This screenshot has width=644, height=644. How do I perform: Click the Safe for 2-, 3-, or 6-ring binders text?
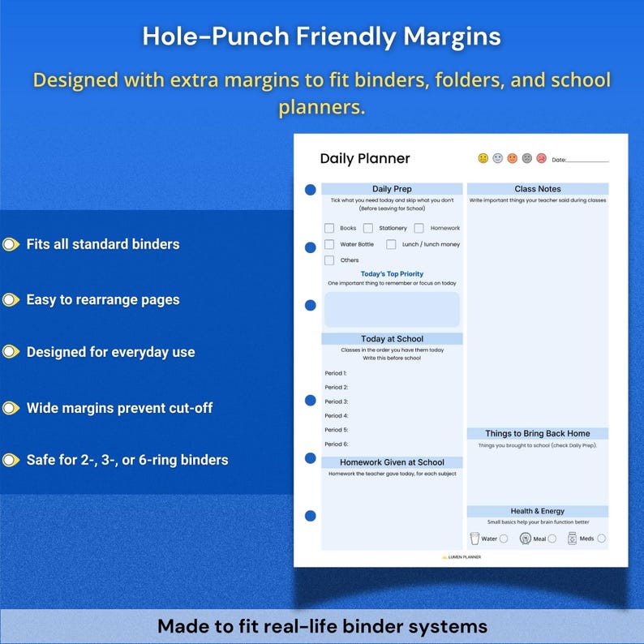coord(127,460)
